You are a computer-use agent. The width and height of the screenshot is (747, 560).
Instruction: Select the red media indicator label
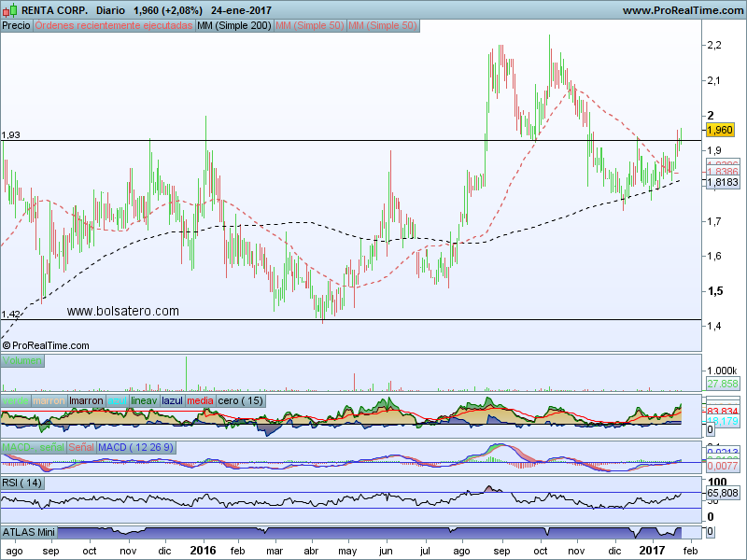click(200, 401)
